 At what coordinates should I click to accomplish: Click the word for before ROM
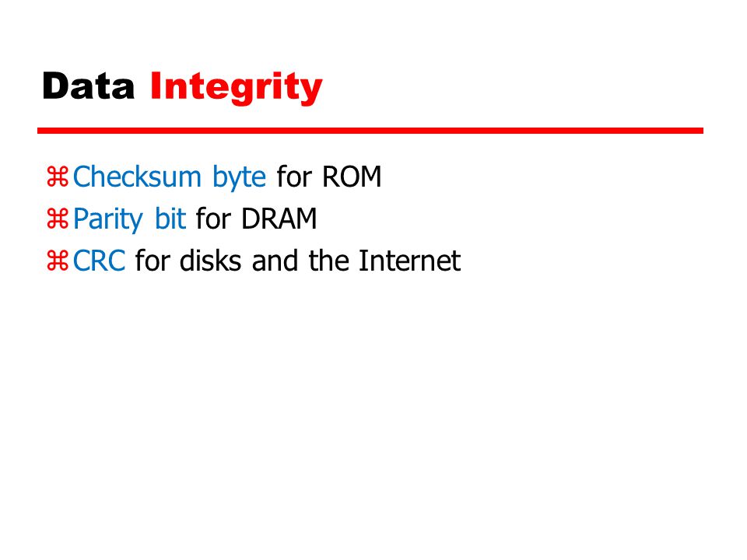click(294, 177)
